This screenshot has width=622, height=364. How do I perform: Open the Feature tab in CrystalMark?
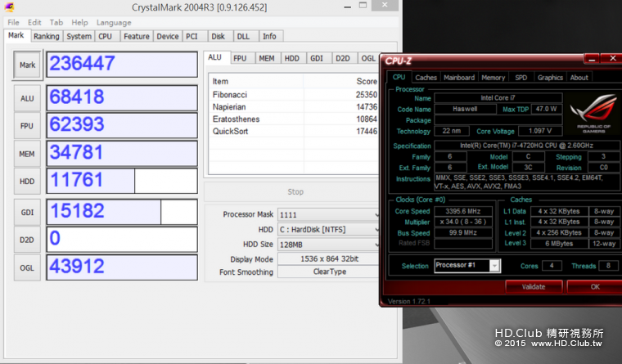137,36
